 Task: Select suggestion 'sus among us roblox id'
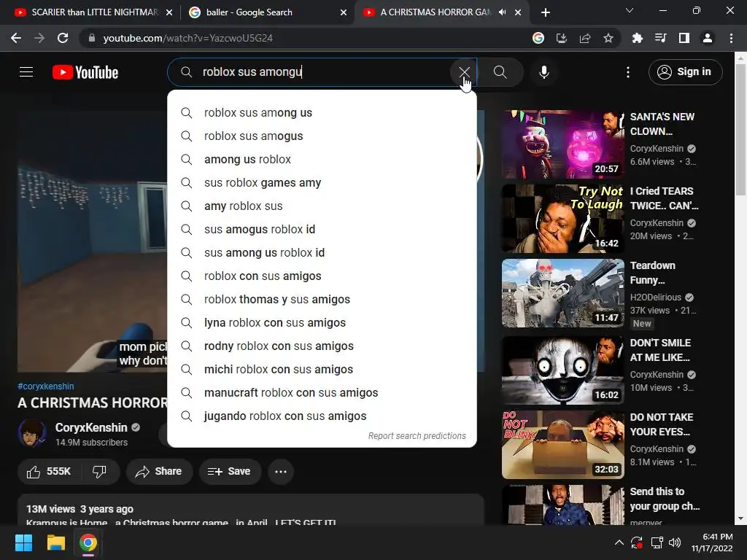pos(322,253)
